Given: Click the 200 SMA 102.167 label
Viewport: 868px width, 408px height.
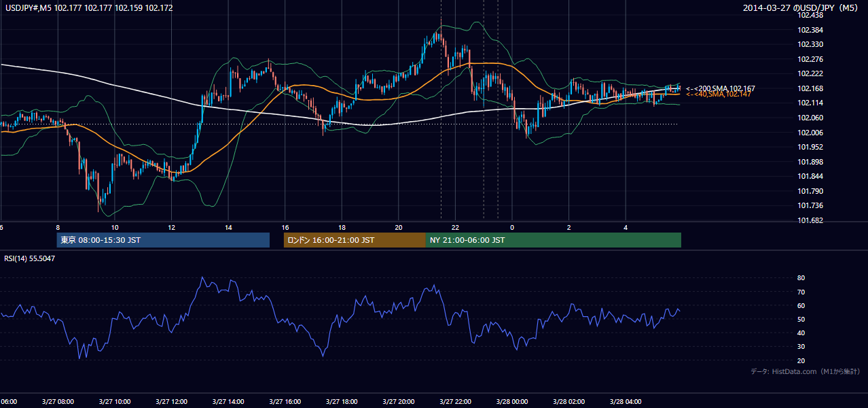Looking at the screenshot, I should tap(720, 88).
